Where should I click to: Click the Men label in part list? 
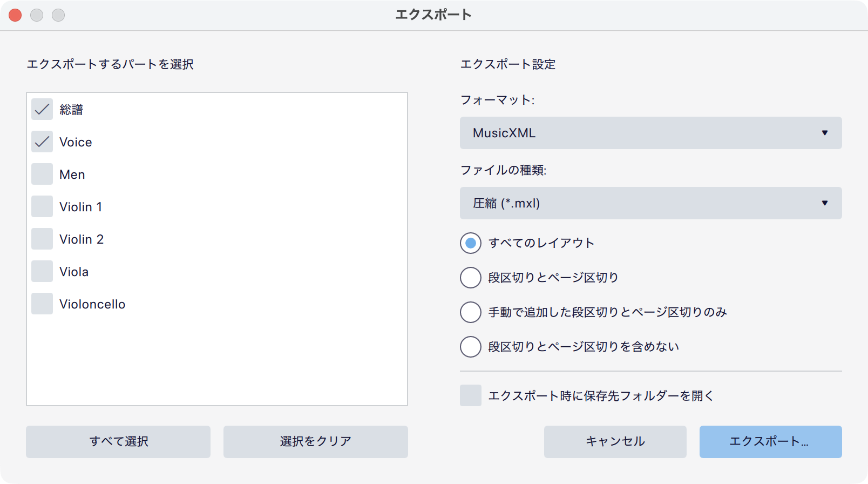coord(72,174)
